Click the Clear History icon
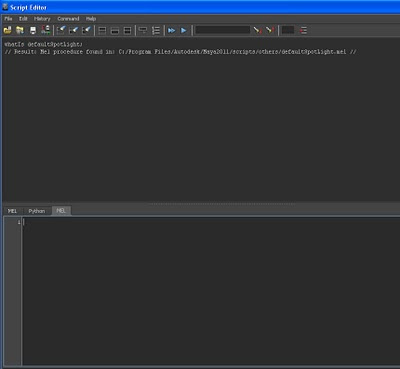The width and height of the screenshot is (400, 369). pyautogui.click(x=61, y=30)
